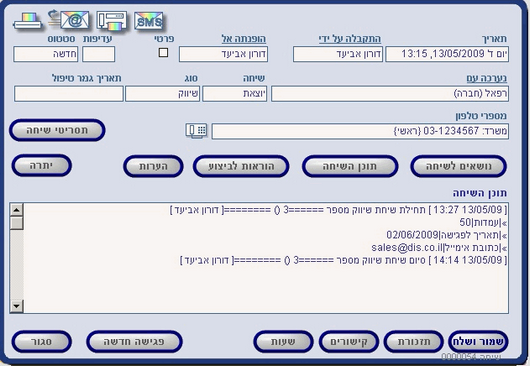
Task: Toggle the פרטי checkbox
Action: click(x=163, y=53)
